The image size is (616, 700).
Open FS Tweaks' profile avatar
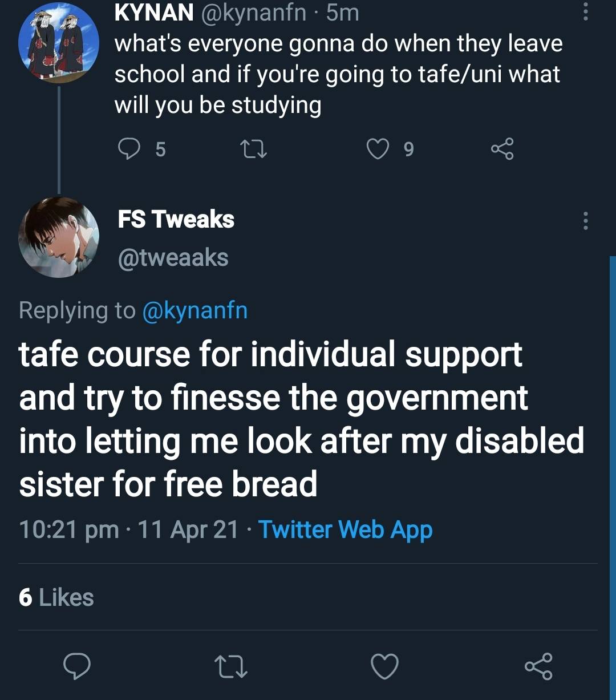(59, 237)
